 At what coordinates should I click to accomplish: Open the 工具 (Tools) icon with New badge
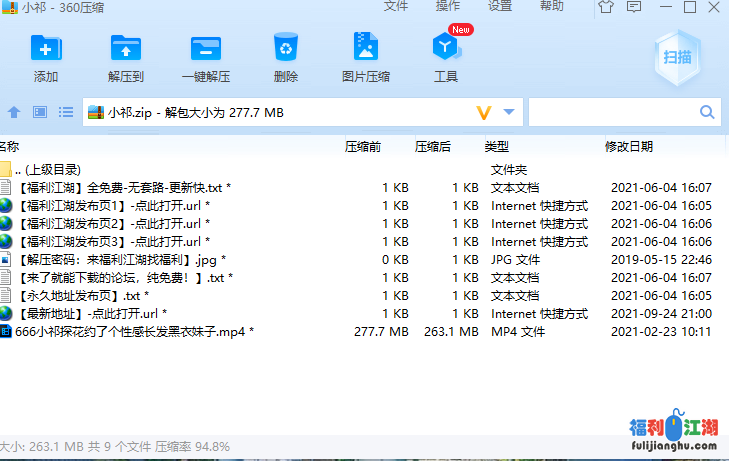445,49
